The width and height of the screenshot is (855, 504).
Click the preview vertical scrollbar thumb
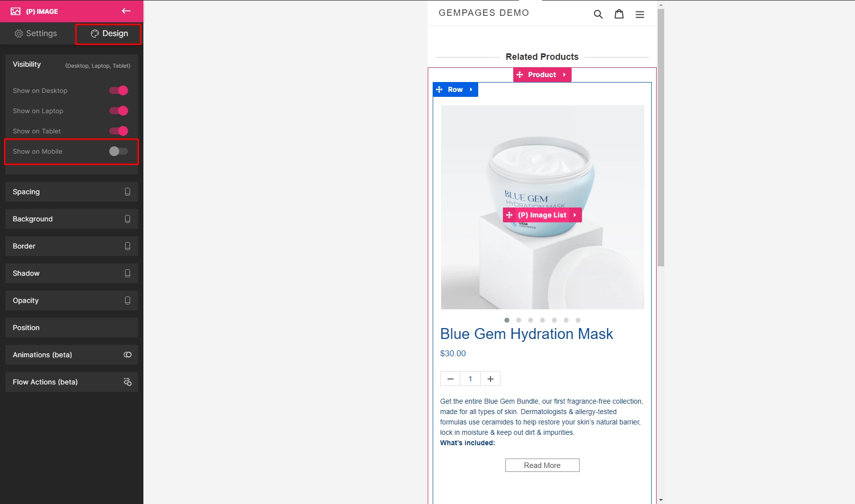pos(661,137)
